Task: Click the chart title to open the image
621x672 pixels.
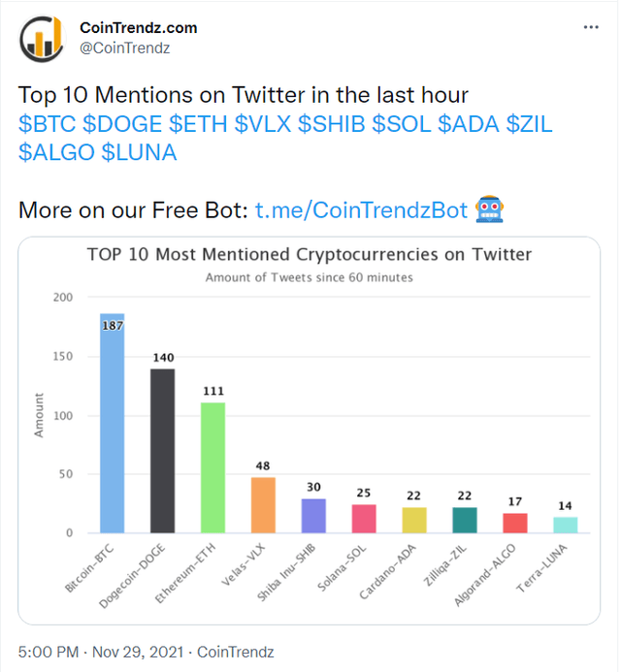Action: tap(309, 255)
